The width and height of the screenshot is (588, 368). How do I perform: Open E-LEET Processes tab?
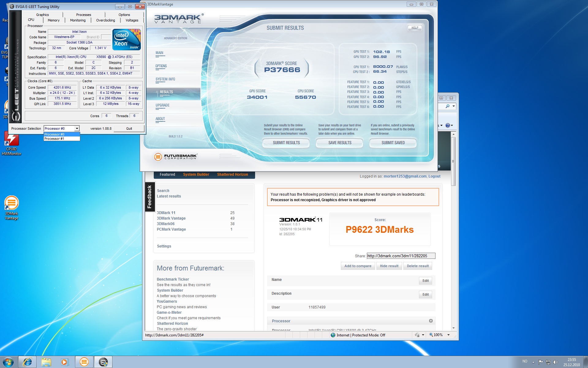tap(84, 15)
